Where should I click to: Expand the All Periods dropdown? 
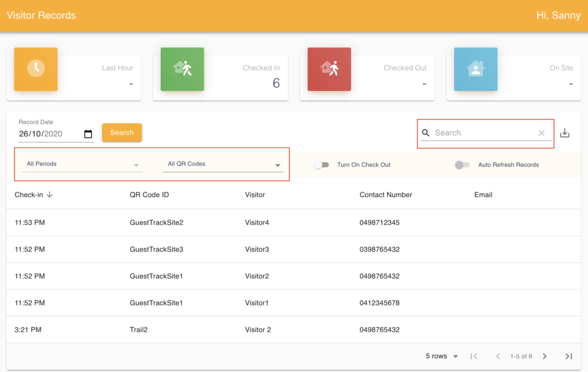click(x=83, y=164)
